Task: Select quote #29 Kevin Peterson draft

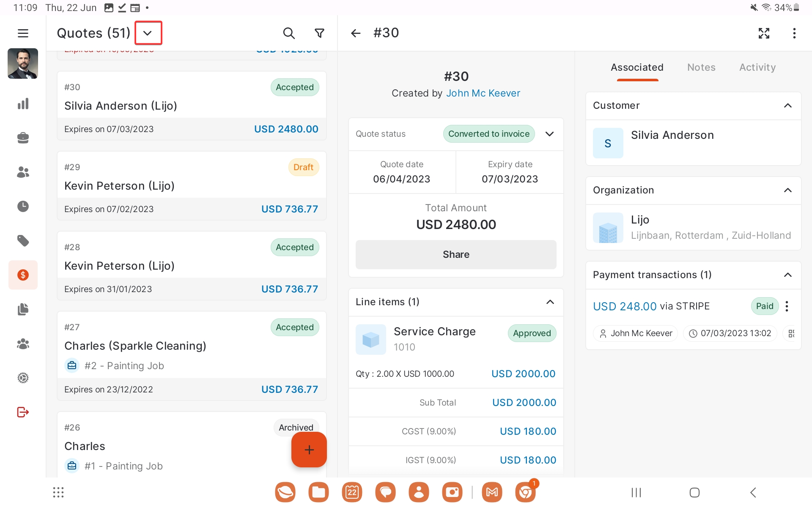Action: (x=192, y=185)
